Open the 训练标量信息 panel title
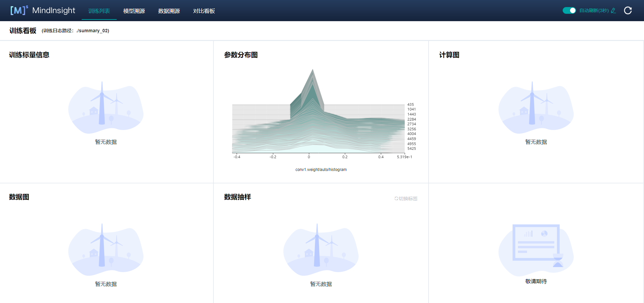The width and height of the screenshot is (644, 303). tap(29, 55)
